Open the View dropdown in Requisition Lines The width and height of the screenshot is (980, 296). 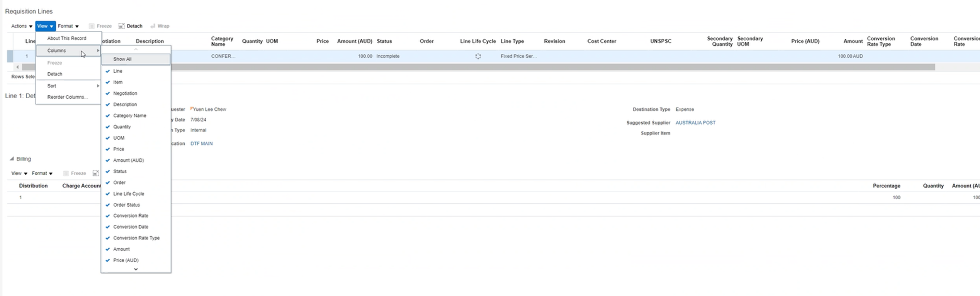[45, 26]
